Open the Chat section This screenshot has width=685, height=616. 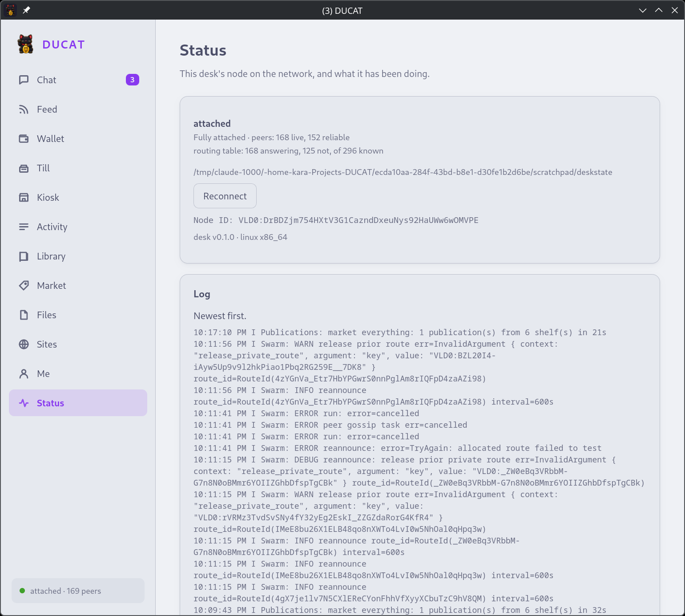coord(78,80)
